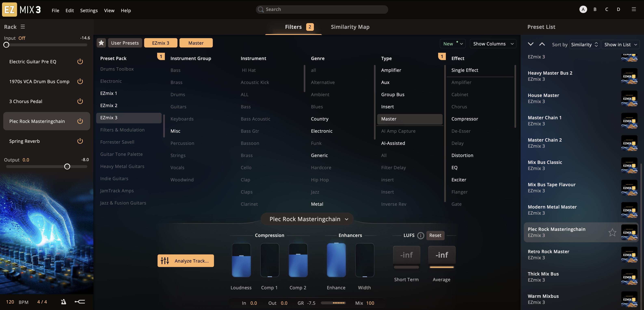
Task: Click the Mix 100 value
Action: pos(370,303)
